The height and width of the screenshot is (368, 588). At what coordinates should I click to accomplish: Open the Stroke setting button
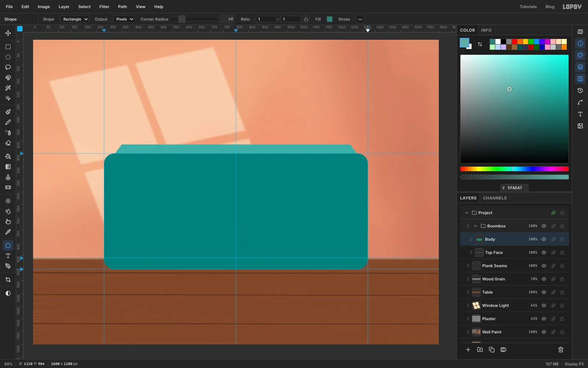pyautogui.click(x=360, y=19)
